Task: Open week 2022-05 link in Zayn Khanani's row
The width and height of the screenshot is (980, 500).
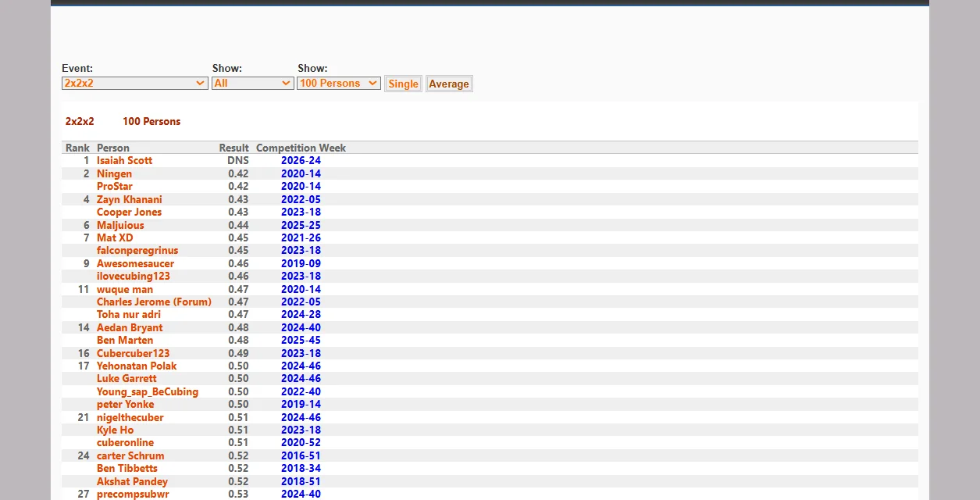Action: [301, 199]
